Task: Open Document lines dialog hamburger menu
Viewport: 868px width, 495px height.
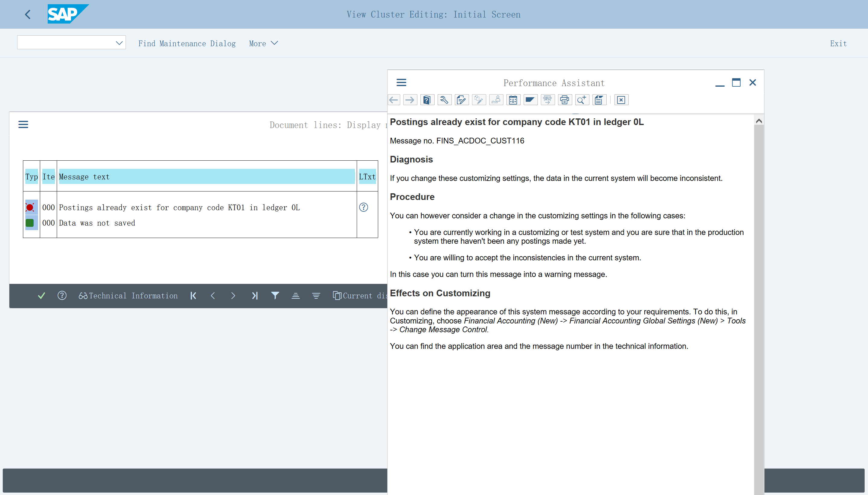Action: (23, 124)
